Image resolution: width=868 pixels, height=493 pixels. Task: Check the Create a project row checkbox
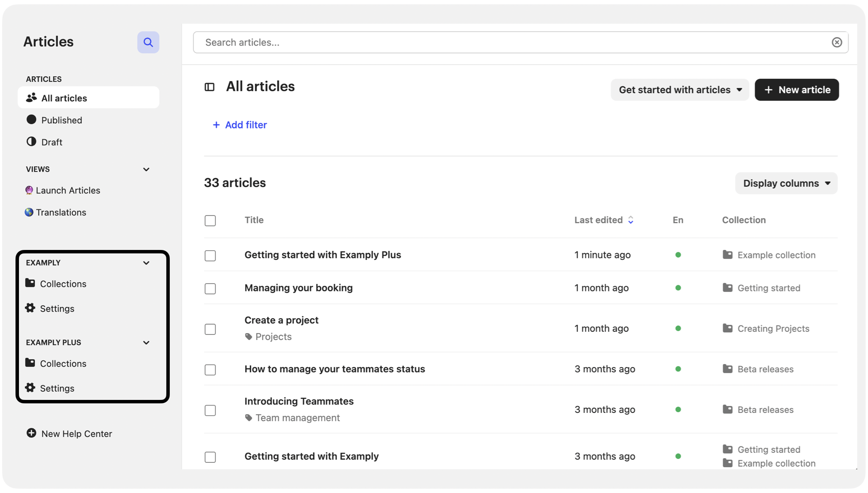click(210, 329)
